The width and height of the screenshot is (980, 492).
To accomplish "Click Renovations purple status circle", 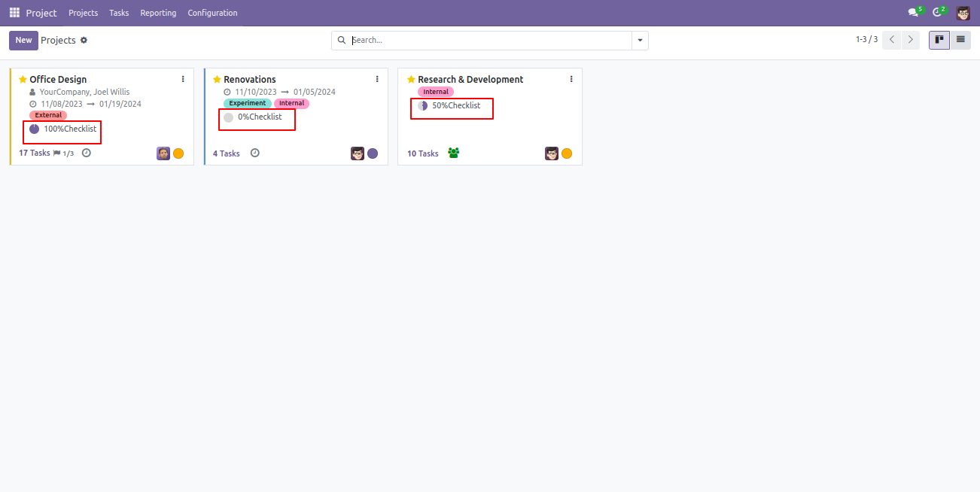I will click(373, 153).
